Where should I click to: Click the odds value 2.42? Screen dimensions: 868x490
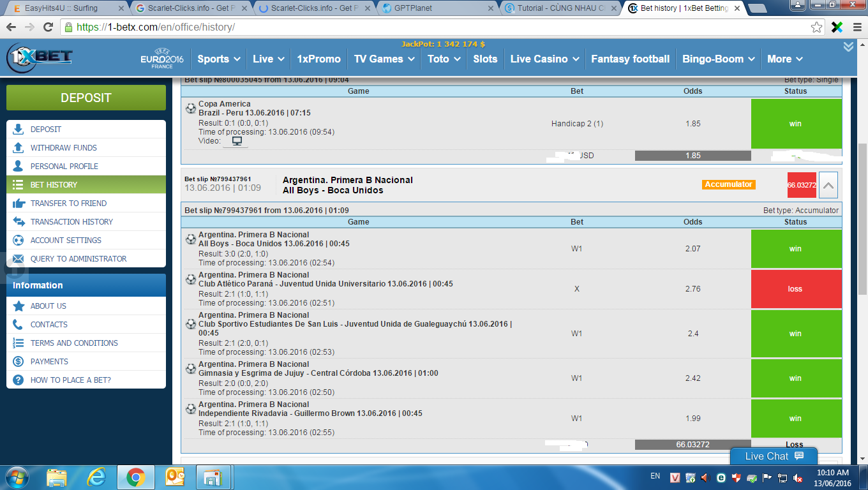tap(692, 378)
